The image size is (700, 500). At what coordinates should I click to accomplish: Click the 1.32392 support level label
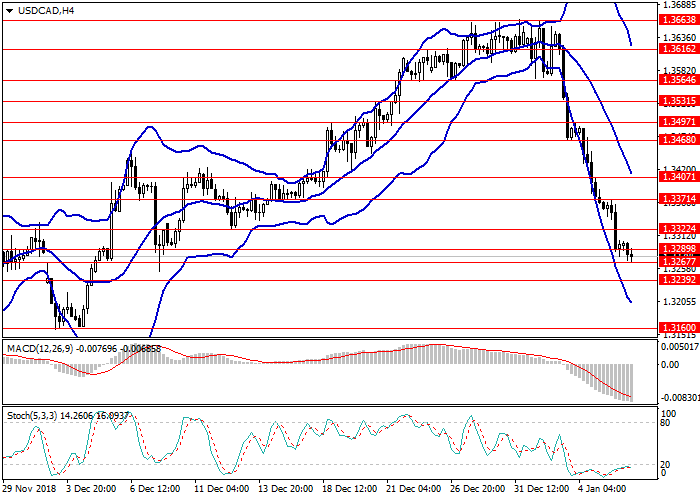coord(677,280)
